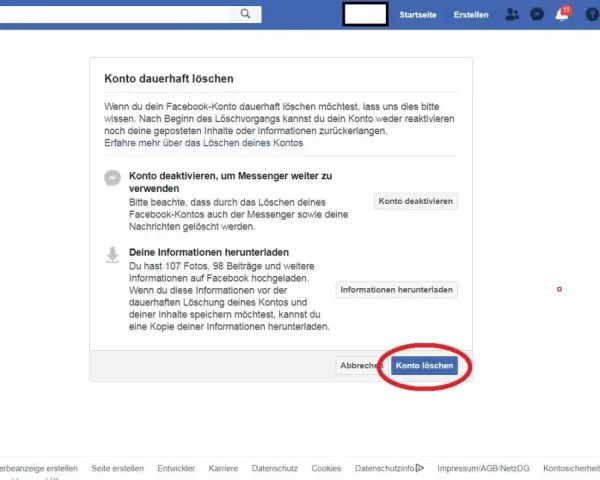Open the Erstellen menu item
This screenshot has width=600, height=480.
471,15
